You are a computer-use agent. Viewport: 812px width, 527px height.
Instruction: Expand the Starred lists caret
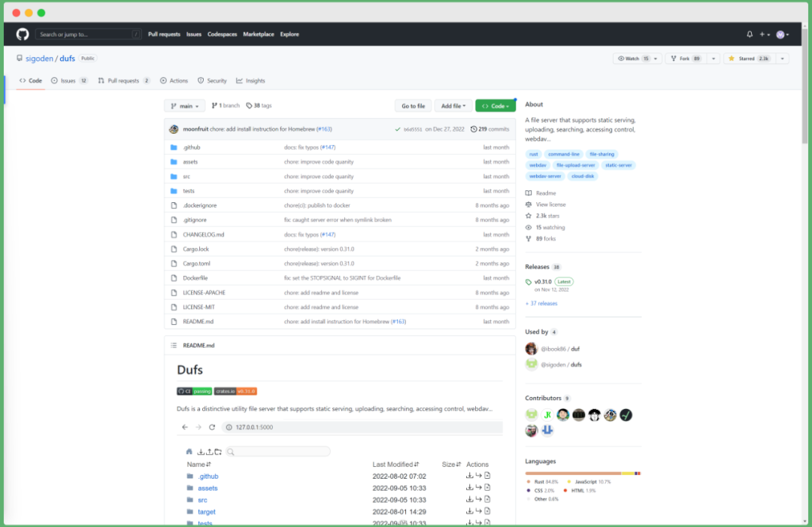pos(783,59)
